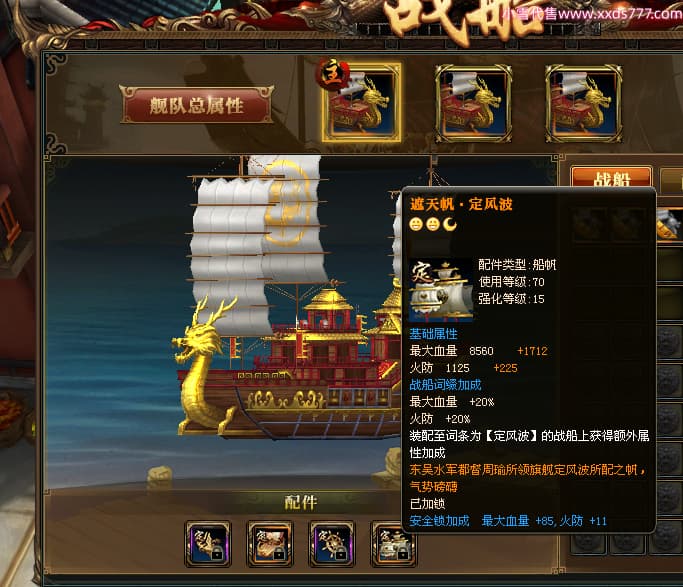Click the crescent moon rating icon
Screen dimensions: 683x587
point(450,224)
